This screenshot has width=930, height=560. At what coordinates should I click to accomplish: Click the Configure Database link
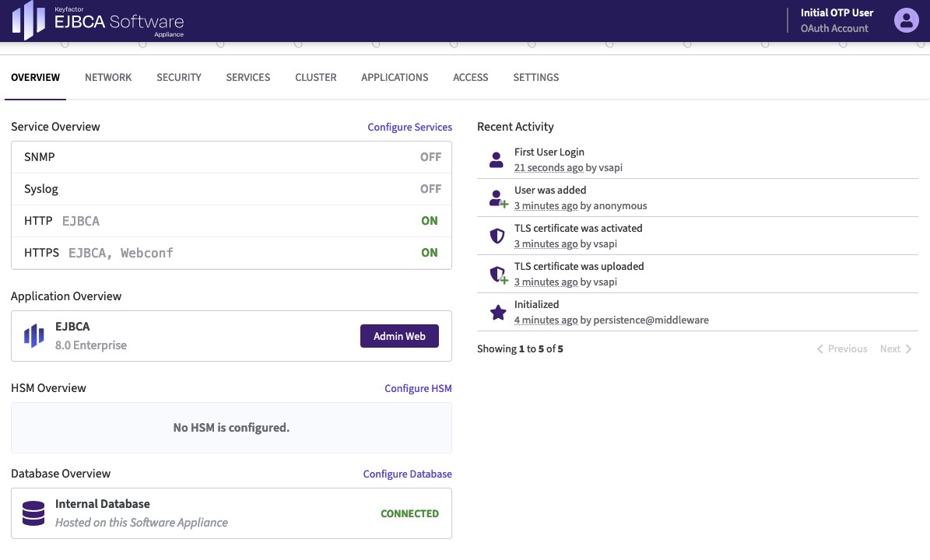tap(407, 474)
